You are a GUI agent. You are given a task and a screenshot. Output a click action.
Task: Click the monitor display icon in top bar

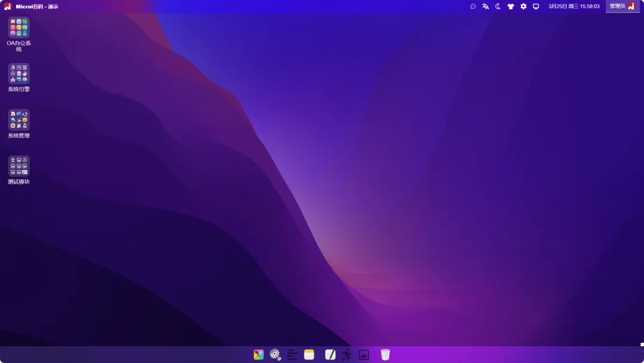coord(536,6)
